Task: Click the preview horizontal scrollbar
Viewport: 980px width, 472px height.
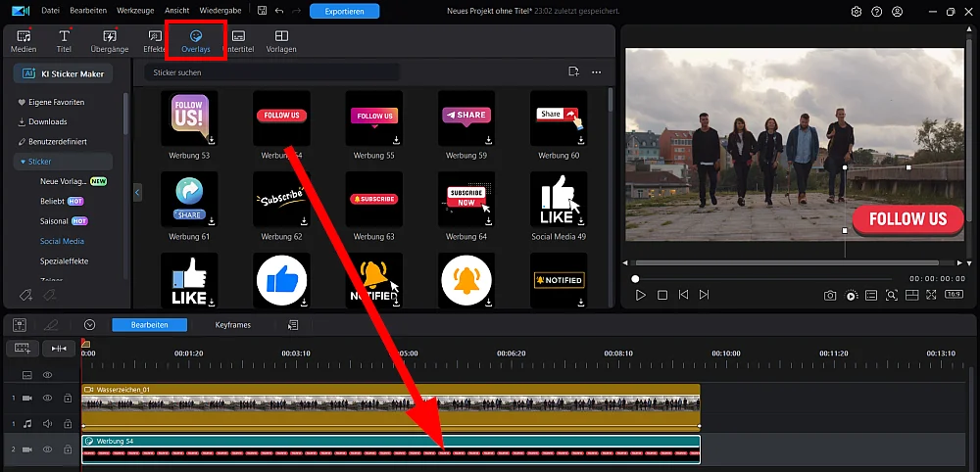Action: point(788,262)
